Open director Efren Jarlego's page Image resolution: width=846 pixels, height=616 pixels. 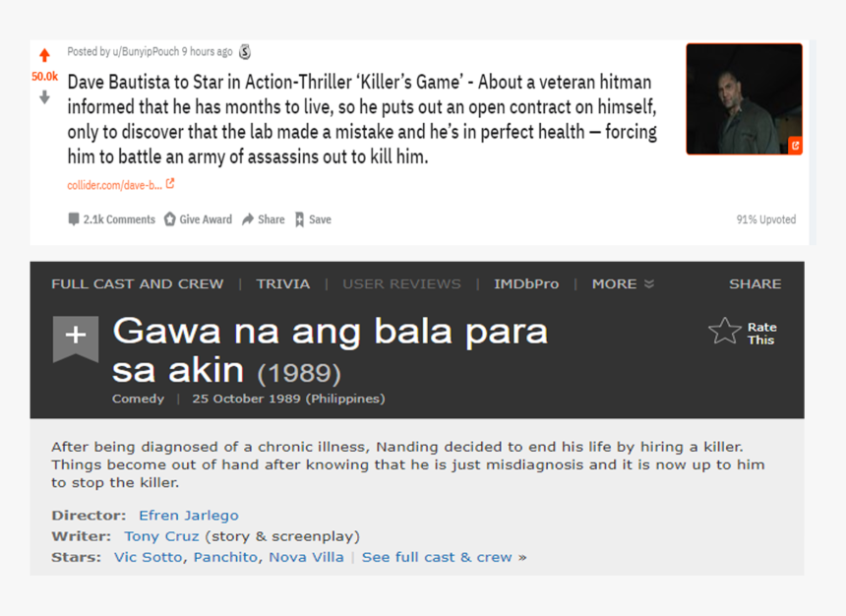coord(188,516)
